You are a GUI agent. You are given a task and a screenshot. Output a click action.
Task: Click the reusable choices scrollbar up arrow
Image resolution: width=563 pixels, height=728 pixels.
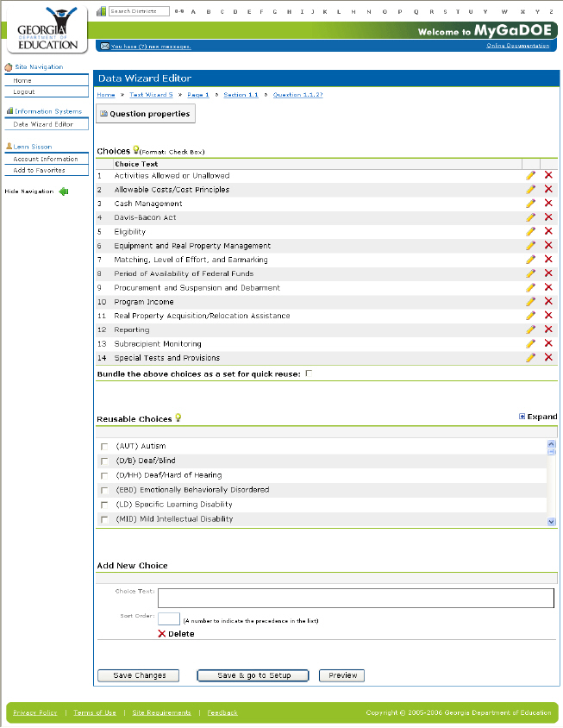[x=552, y=444]
